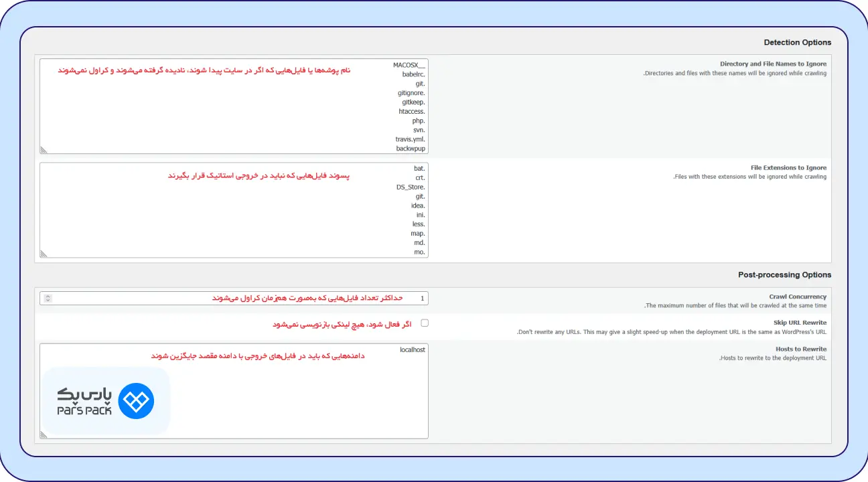Select the Detection Options section heading

797,42
